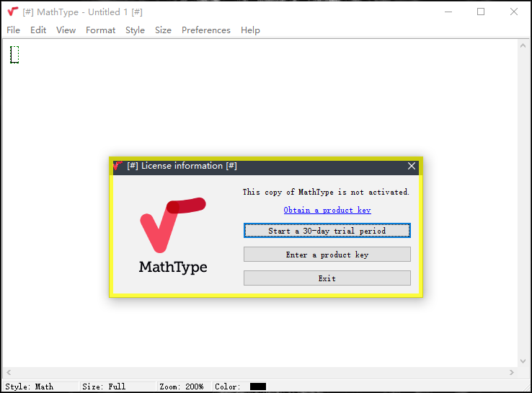Click the vertical scrollbar down arrow
Viewport: 532px width, 393px height.
coord(524,361)
